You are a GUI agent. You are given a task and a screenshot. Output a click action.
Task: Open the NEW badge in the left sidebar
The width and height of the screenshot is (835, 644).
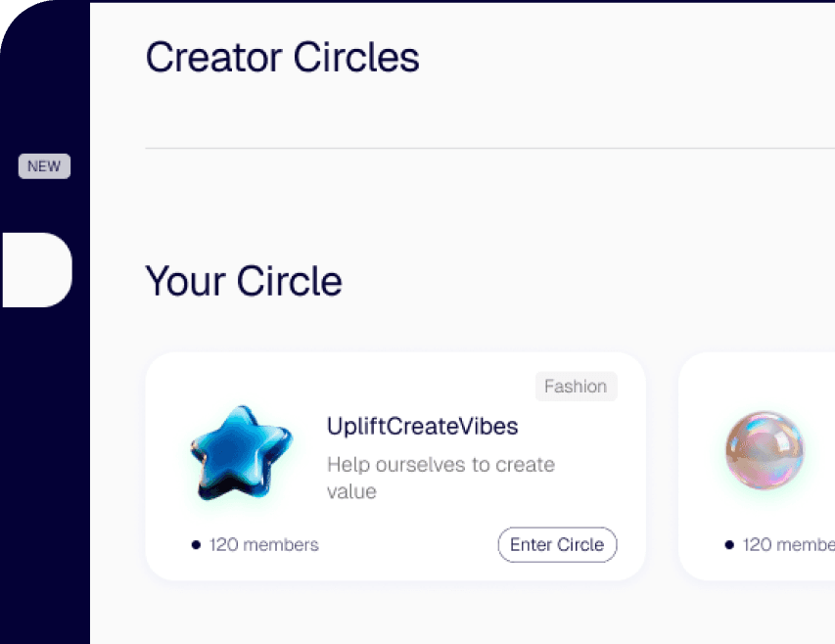coord(43,165)
